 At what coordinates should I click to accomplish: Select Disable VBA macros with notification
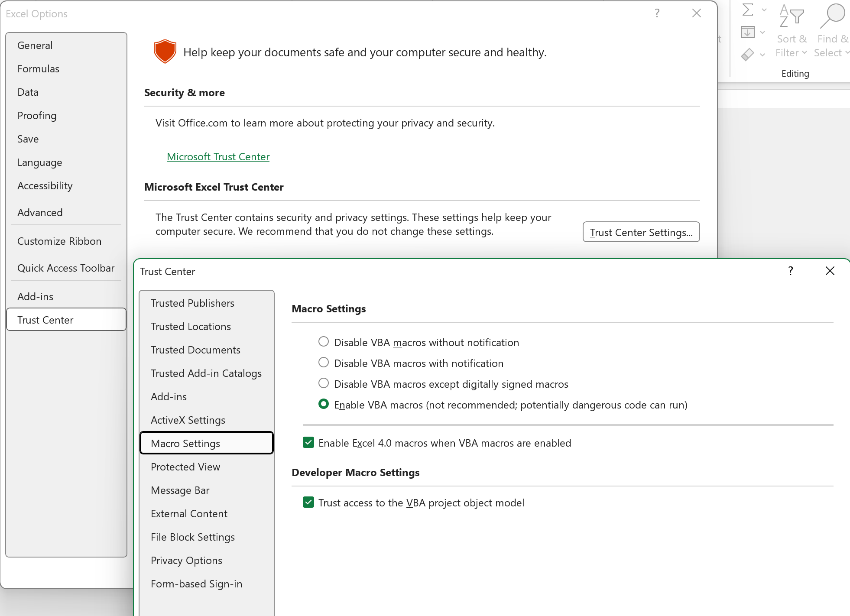[324, 363]
